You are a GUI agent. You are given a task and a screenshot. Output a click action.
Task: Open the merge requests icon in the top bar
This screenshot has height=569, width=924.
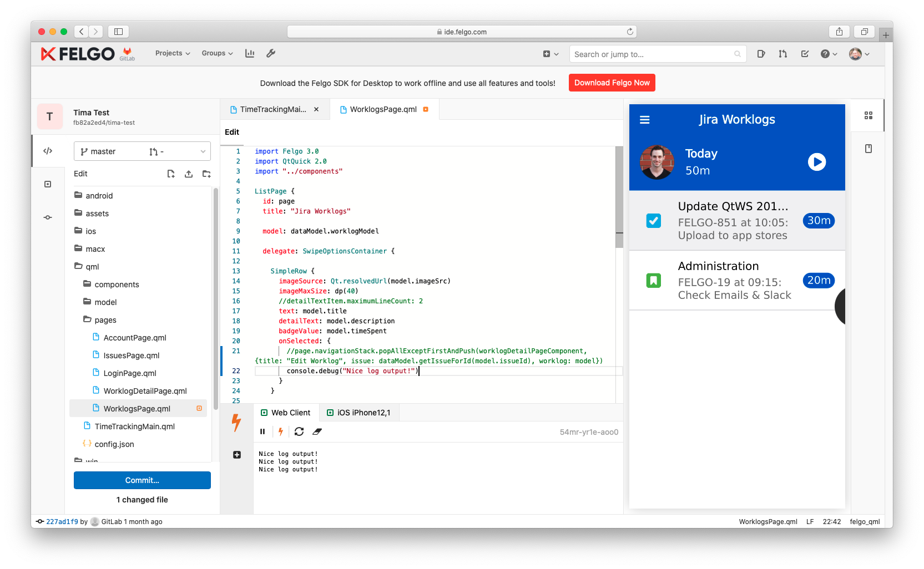pos(783,54)
